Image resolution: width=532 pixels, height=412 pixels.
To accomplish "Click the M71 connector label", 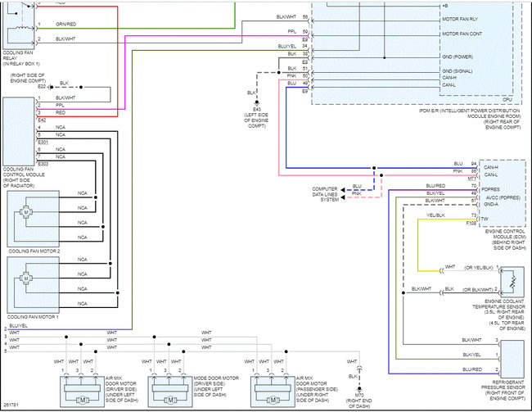I will (472, 179).
